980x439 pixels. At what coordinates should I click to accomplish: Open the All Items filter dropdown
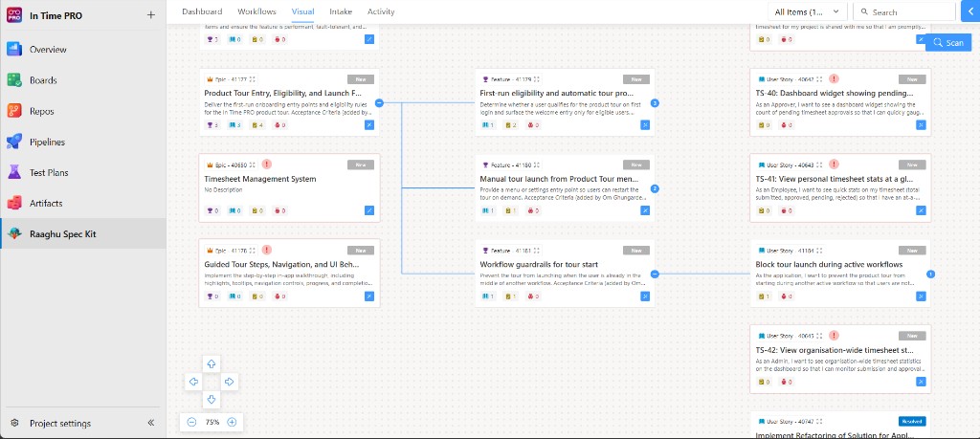click(x=808, y=11)
